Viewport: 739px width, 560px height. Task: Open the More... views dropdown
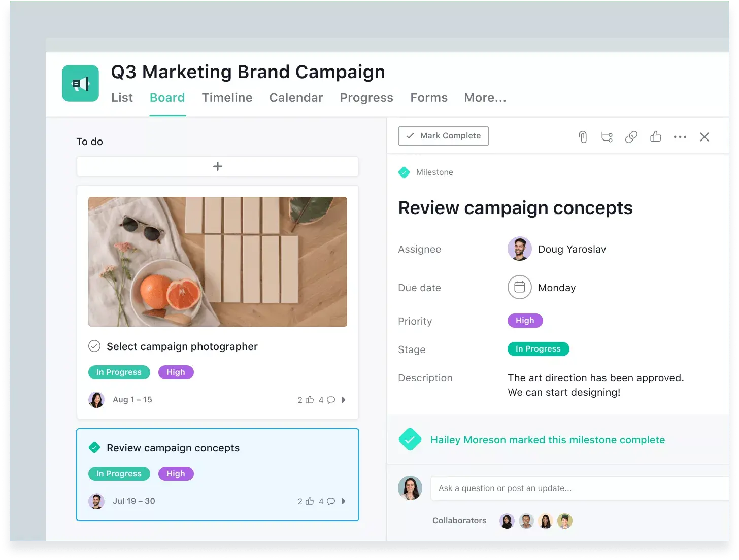[x=485, y=98]
